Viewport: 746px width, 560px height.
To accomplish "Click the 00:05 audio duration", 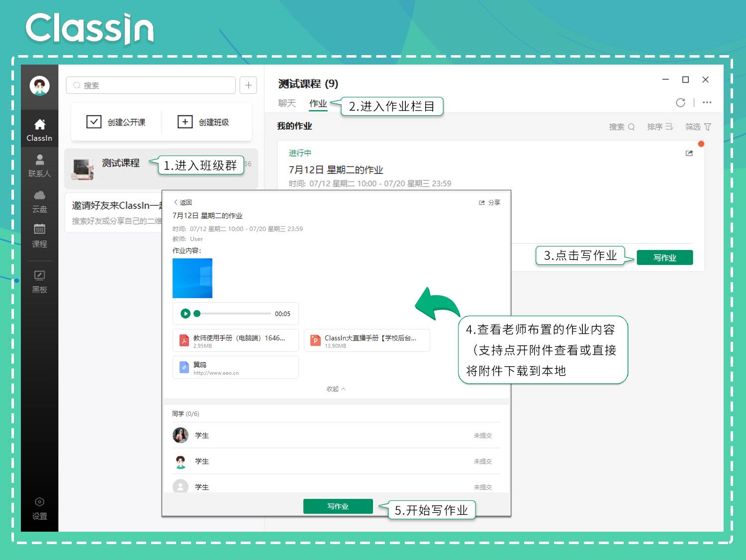I will 282,314.
